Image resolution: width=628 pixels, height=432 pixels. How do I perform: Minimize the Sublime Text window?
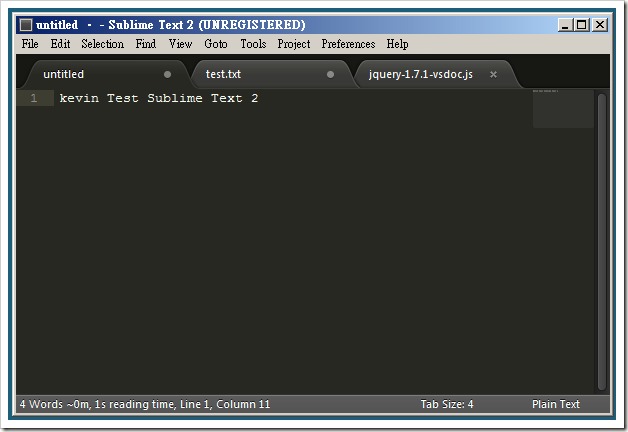click(565, 25)
